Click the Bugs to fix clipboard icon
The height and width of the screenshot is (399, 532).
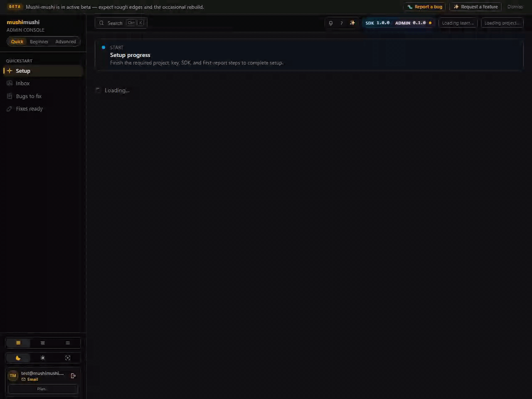click(x=10, y=96)
